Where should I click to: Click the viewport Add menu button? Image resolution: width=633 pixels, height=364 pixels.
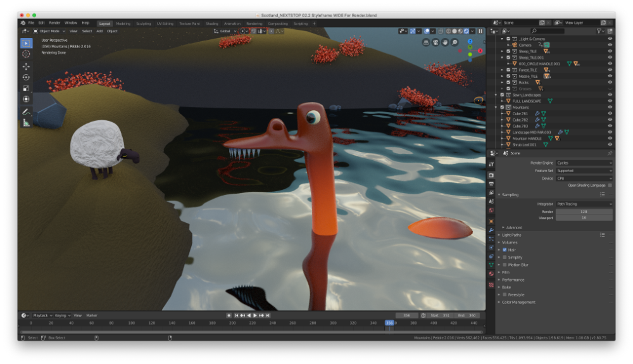click(x=99, y=31)
